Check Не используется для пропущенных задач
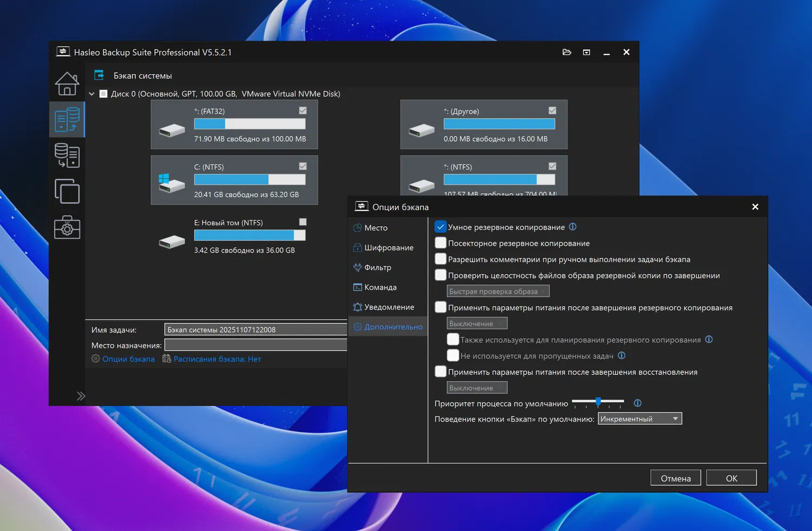 pos(453,356)
